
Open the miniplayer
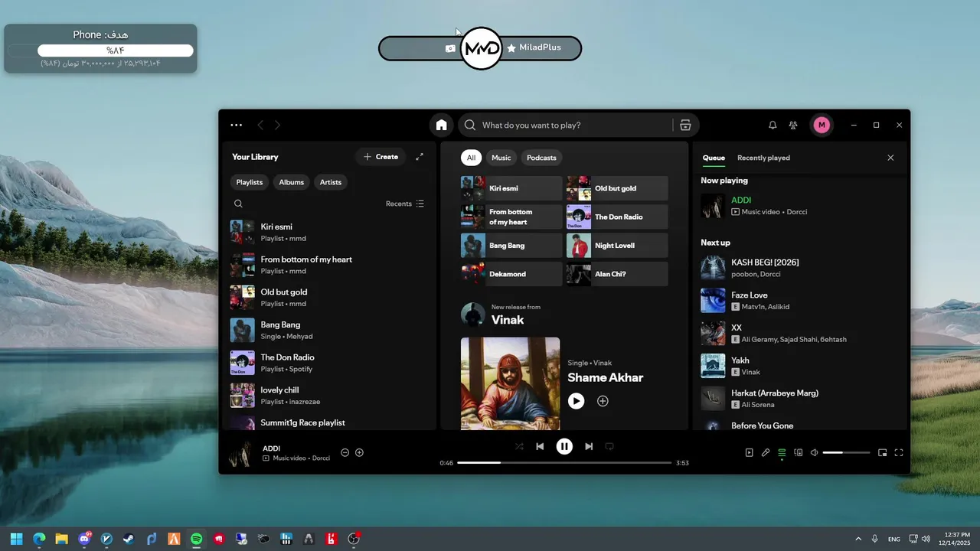pyautogui.click(x=882, y=452)
